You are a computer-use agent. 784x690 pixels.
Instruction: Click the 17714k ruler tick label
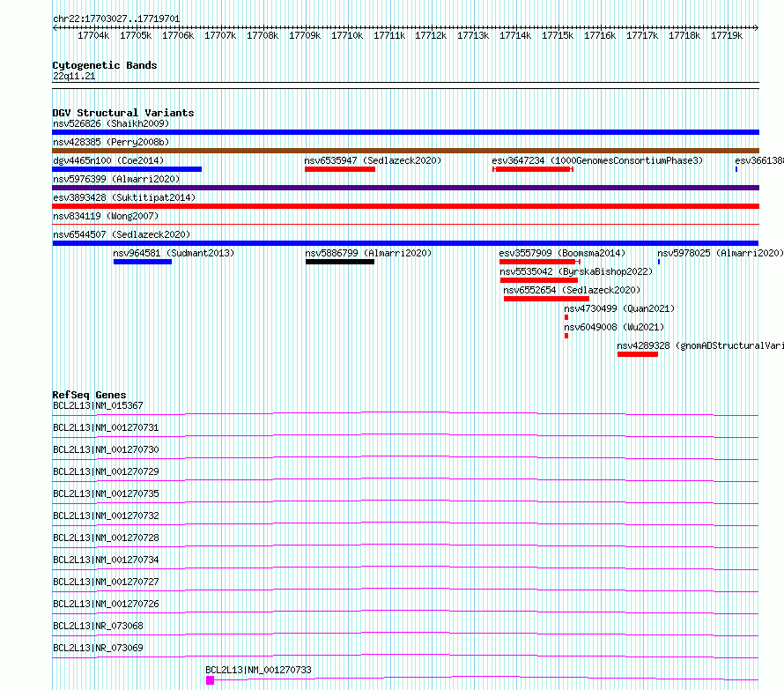pos(515,35)
